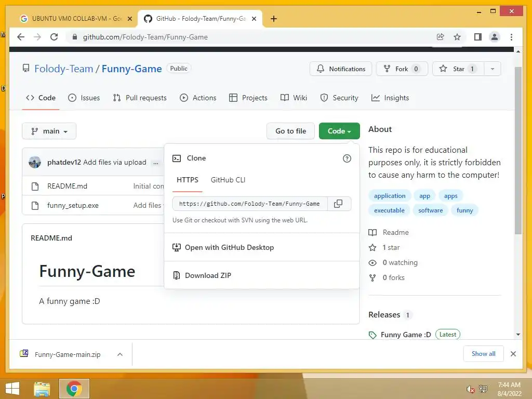Viewport: 532px width, 399px height.
Task: Open the Pull requests tab
Action: 140,98
